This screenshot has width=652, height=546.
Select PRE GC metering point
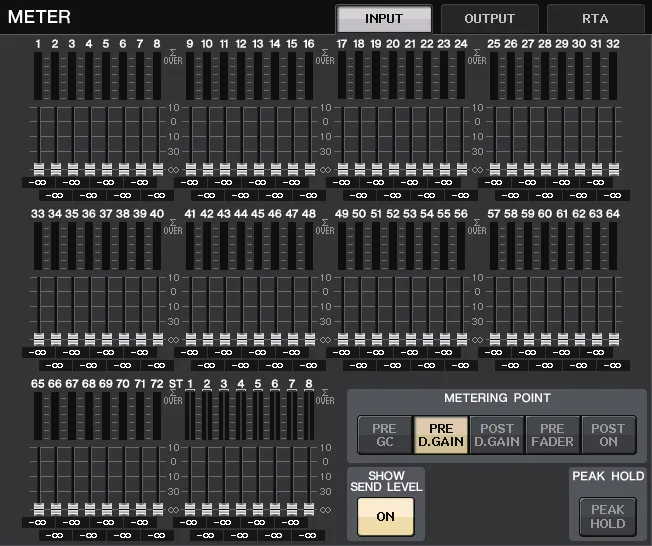(x=385, y=435)
